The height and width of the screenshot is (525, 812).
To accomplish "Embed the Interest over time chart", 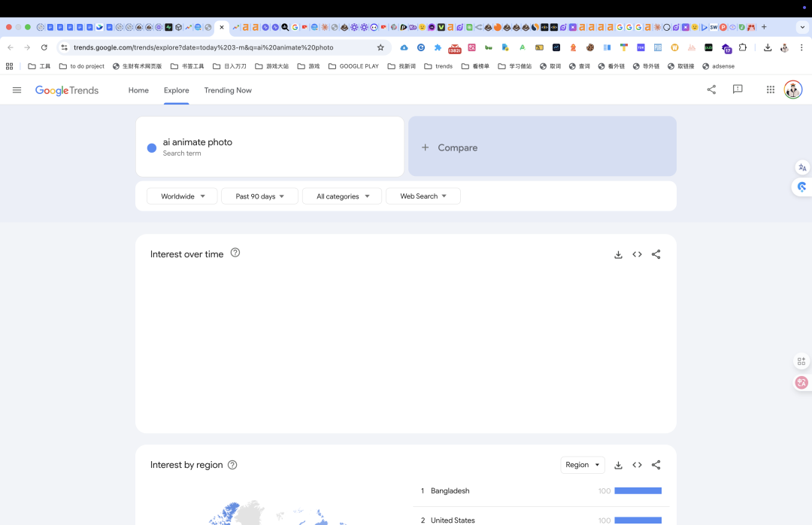I will pyautogui.click(x=637, y=254).
